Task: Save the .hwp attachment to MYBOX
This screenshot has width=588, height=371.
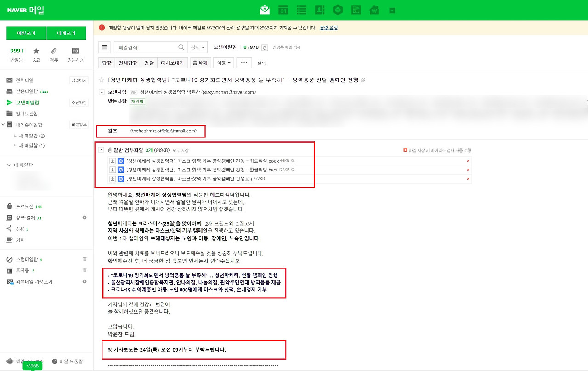Action: pos(121,169)
